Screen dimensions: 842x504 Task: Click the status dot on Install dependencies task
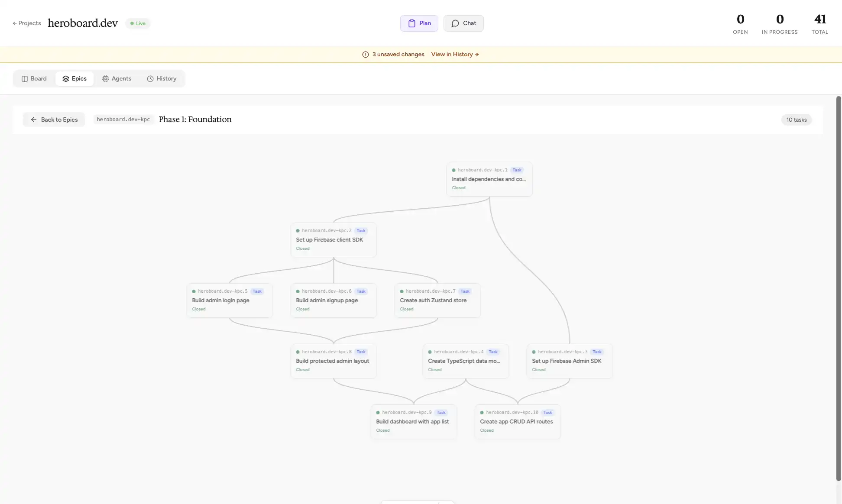(x=454, y=170)
